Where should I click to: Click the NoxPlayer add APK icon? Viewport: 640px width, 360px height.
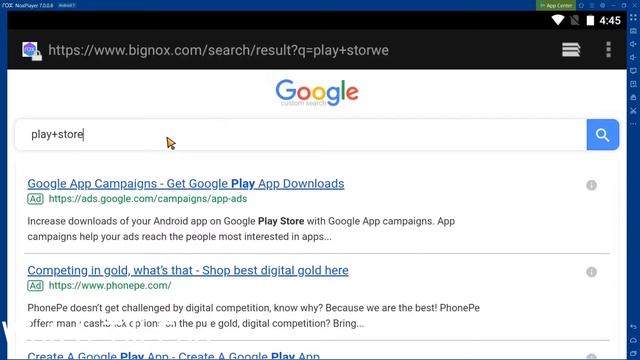click(x=633, y=84)
